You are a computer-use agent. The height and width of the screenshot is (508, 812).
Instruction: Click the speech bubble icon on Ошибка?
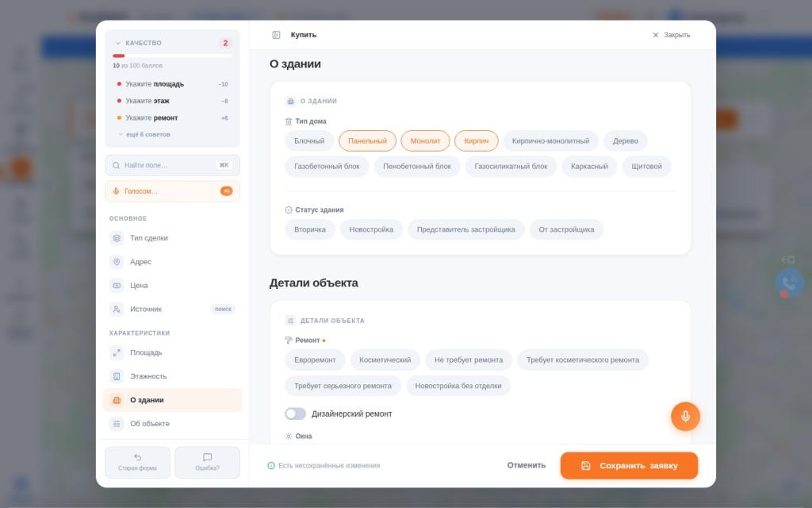point(207,457)
